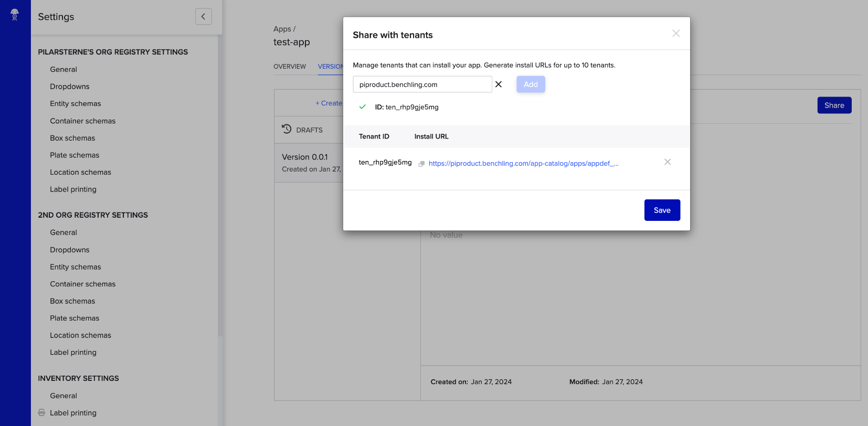Open Box schemas under Pilarsterne's org registry
The width and height of the screenshot is (868, 426).
click(72, 138)
